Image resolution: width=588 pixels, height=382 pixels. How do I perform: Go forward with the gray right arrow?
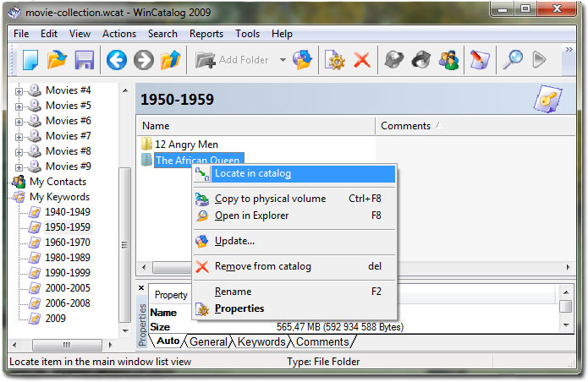(x=144, y=60)
